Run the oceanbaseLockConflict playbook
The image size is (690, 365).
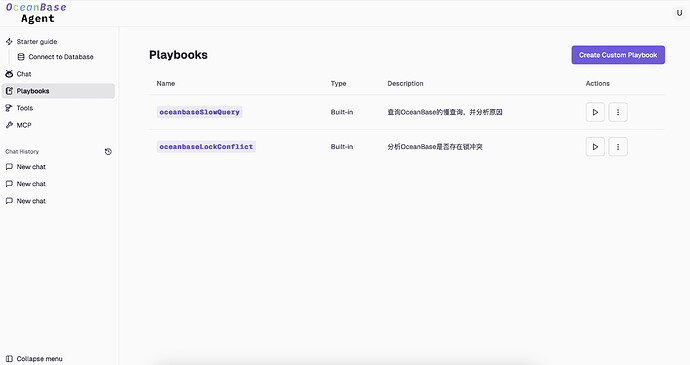pos(595,147)
